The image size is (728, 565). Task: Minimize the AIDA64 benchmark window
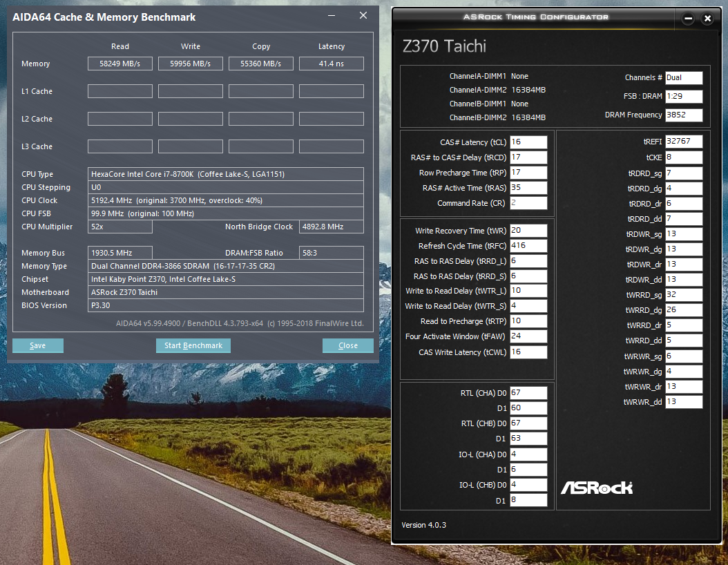point(332,16)
